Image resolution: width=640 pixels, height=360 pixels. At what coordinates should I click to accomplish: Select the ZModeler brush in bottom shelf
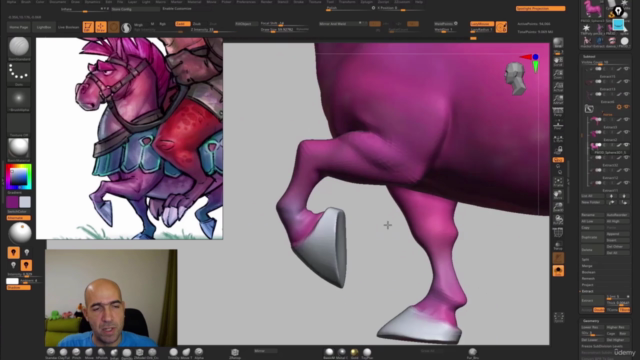point(140,353)
